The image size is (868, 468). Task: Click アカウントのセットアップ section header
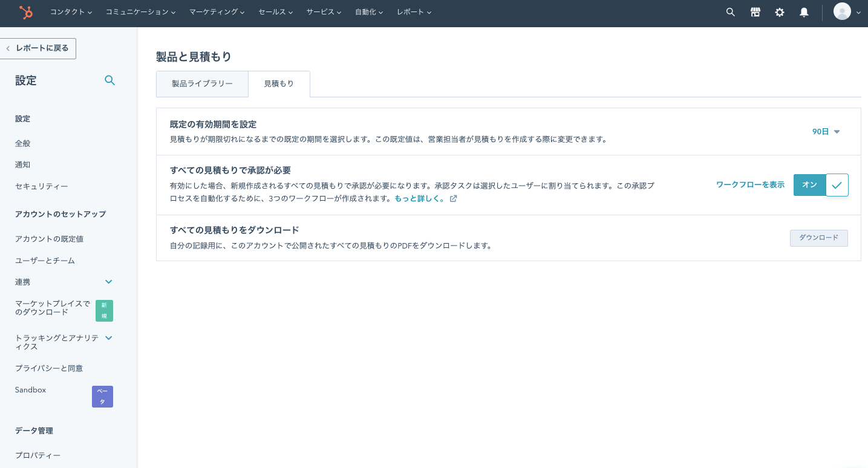pos(60,214)
